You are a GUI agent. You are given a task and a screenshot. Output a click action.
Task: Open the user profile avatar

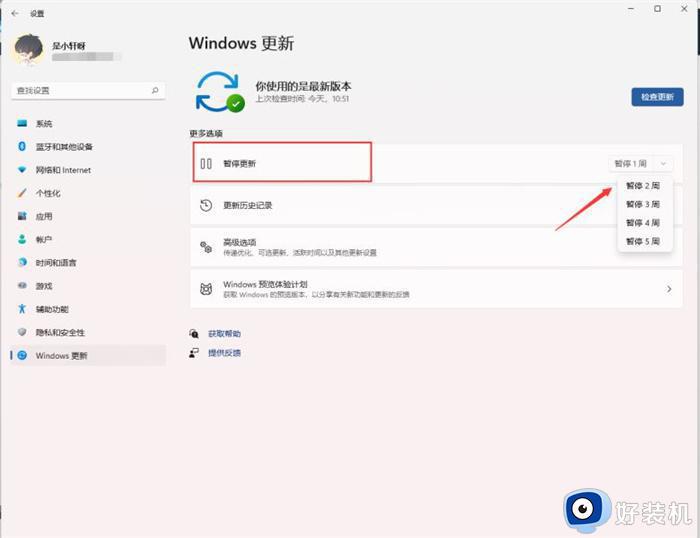[x=29, y=49]
